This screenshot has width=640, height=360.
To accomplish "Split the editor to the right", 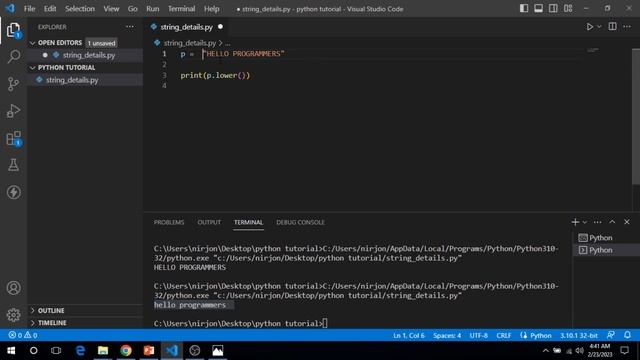I will coord(613,27).
